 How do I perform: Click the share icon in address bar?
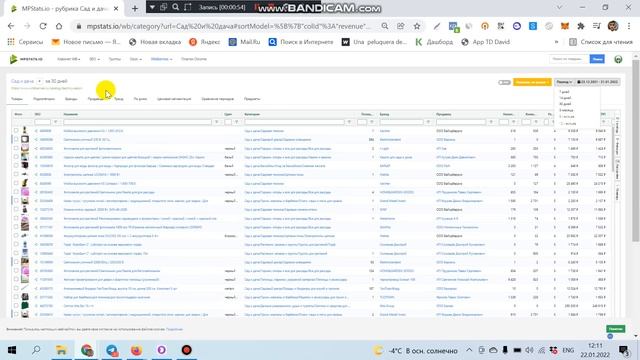pos(400,26)
